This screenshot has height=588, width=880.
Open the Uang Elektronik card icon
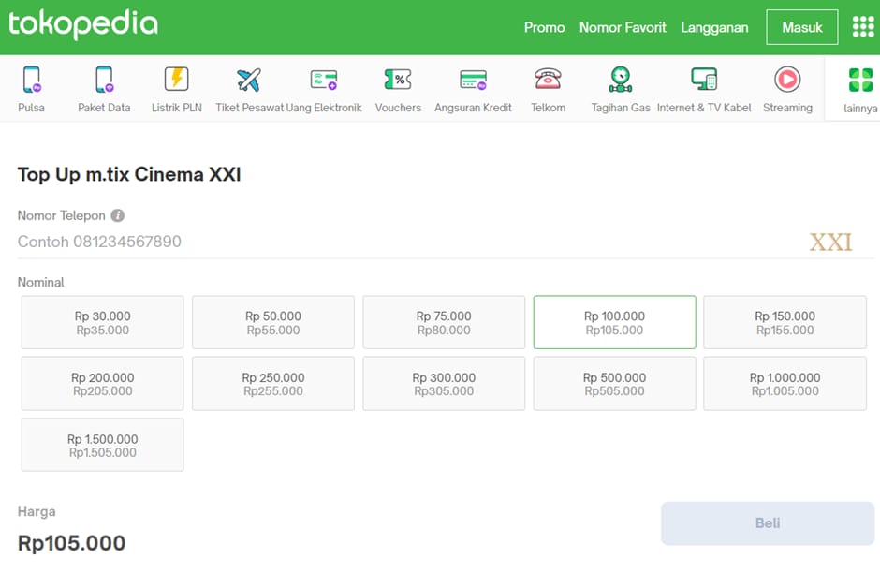324,80
